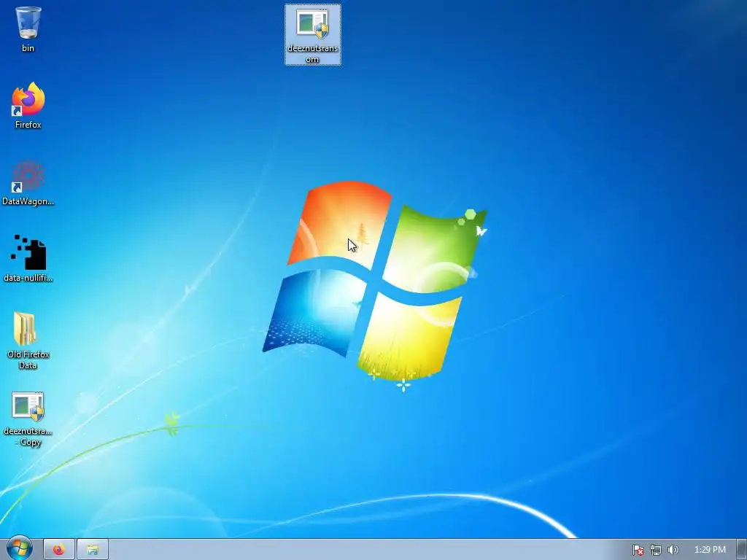Open the volume speaker tray icon
Viewport: 747px width, 560px height.
673,550
